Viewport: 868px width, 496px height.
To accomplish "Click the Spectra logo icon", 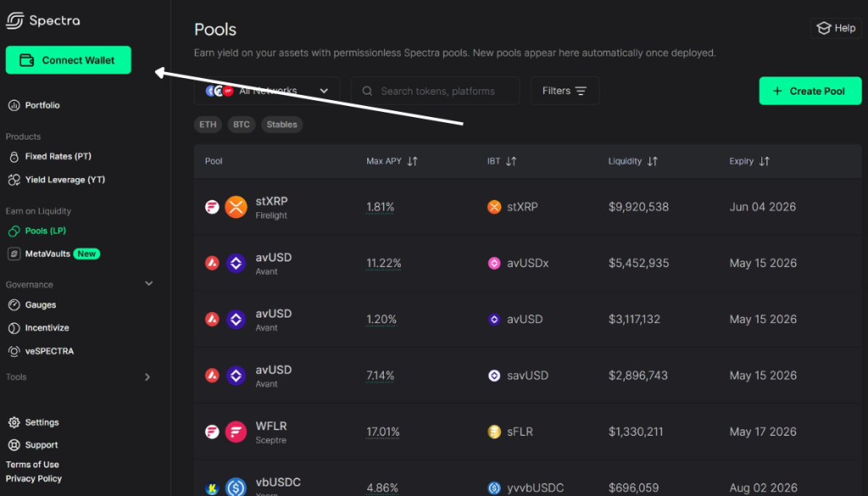I will 14,20.
